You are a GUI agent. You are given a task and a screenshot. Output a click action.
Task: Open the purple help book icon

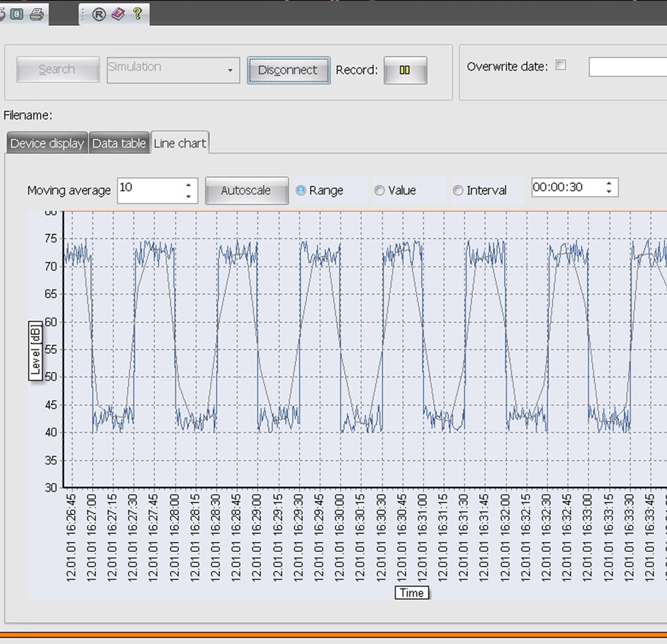(x=118, y=14)
